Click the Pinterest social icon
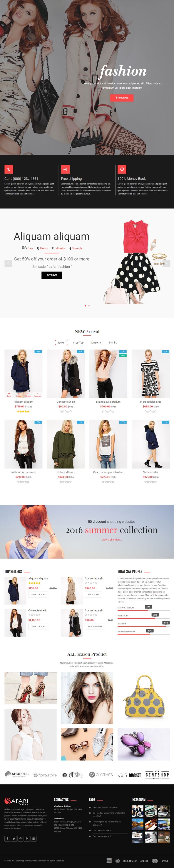 pos(20,838)
